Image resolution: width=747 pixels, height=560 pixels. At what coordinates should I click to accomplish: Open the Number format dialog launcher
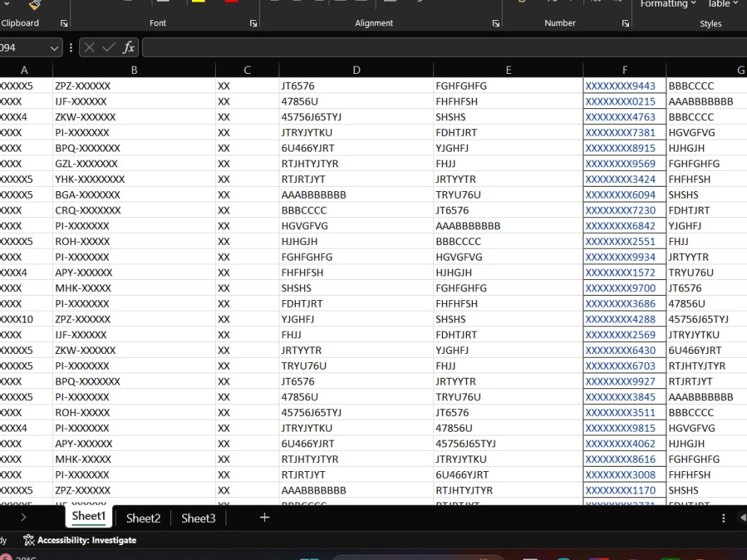click(x=625, y=23)
